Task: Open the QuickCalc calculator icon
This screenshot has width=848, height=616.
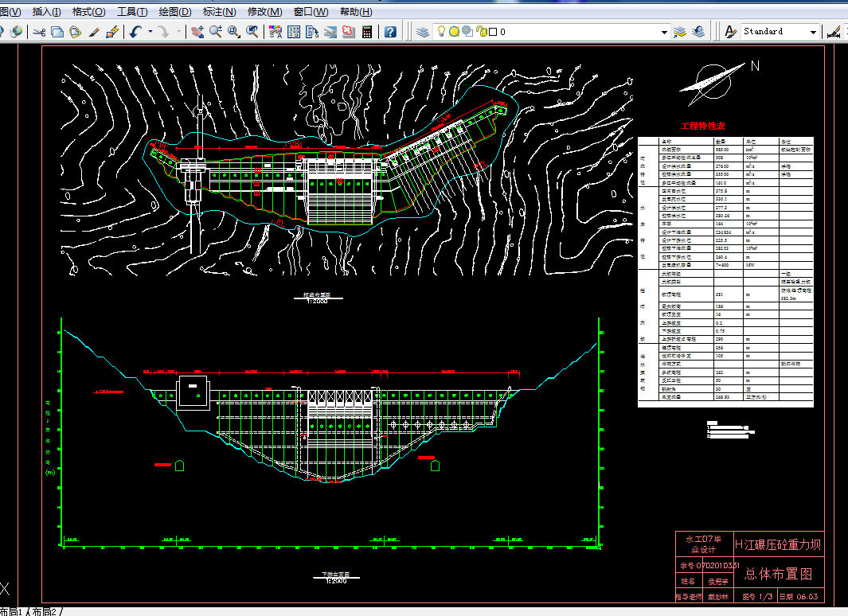Action: point(367,33)
